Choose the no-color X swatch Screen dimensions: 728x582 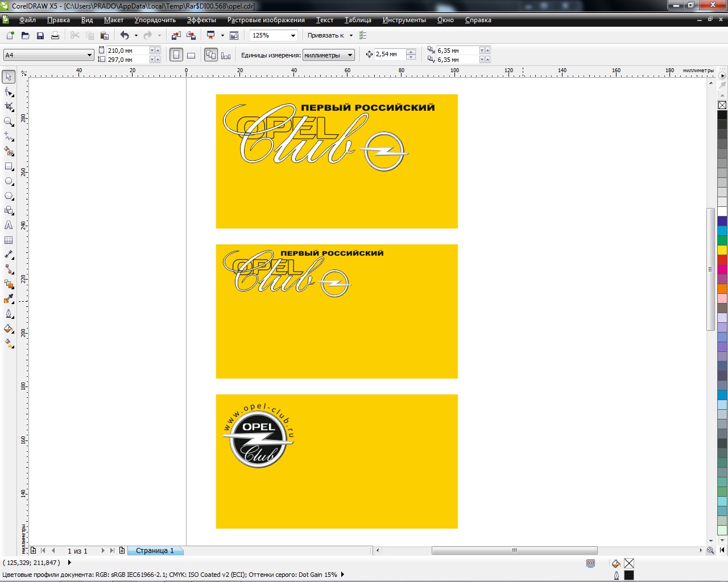click(x=722, y=105)
